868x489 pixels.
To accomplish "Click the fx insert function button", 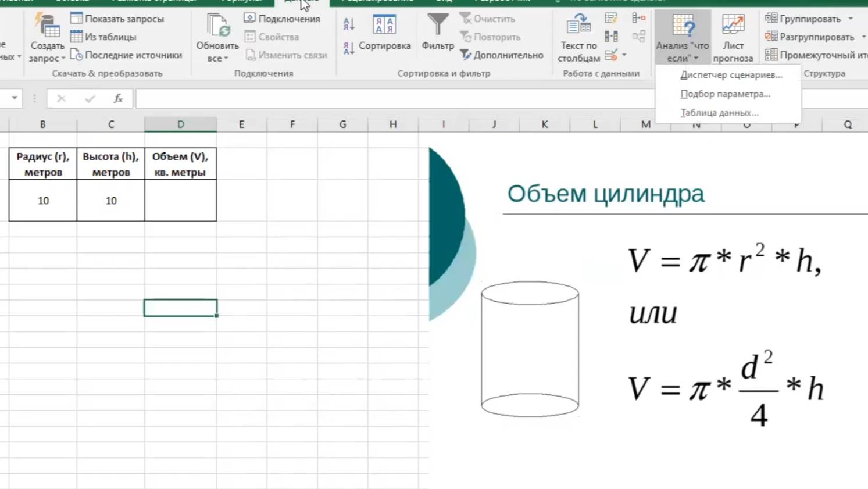I will [118, 98].
